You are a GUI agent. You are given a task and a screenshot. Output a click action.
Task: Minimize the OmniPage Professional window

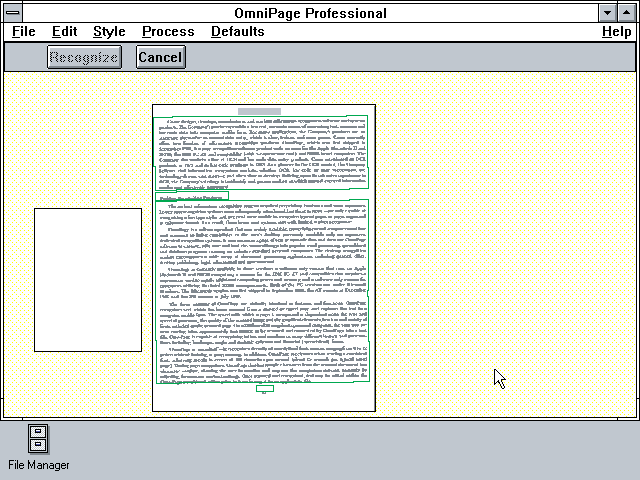(x=607, y=13)
